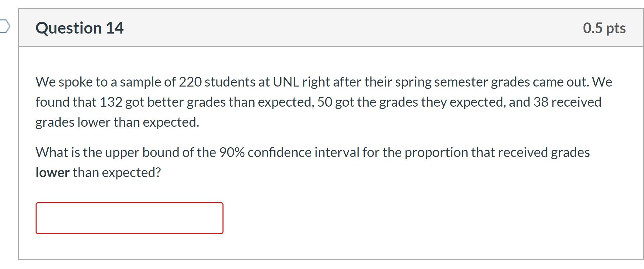
Task: Click inside the red-bordered answer box
Action: pyautogui.click(x=129, y=218)
